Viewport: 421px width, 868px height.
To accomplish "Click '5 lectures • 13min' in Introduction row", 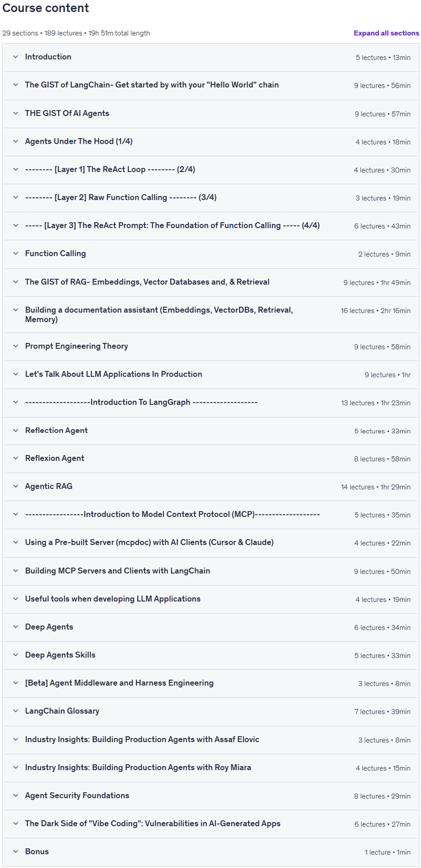I will pos(383,57).
